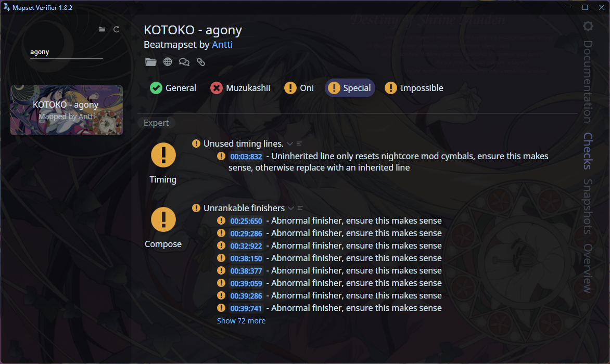Select the General checks tab
Screen dimensions: 610x364
(173, 88)
